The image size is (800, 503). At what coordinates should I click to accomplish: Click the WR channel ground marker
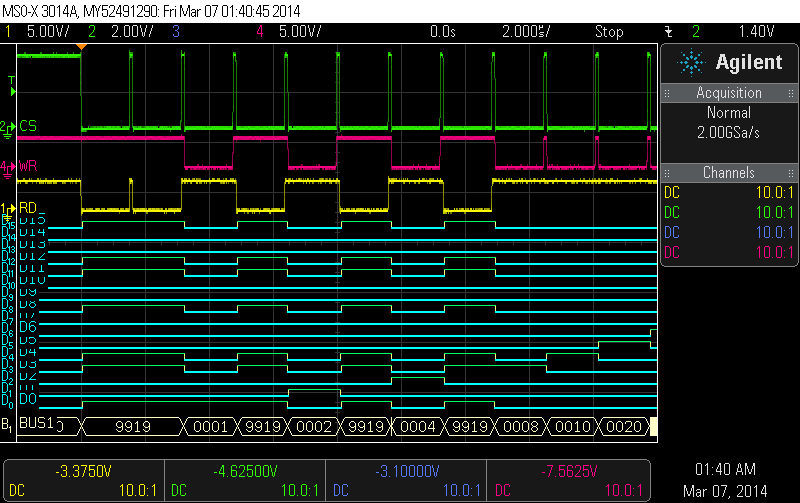8,170
